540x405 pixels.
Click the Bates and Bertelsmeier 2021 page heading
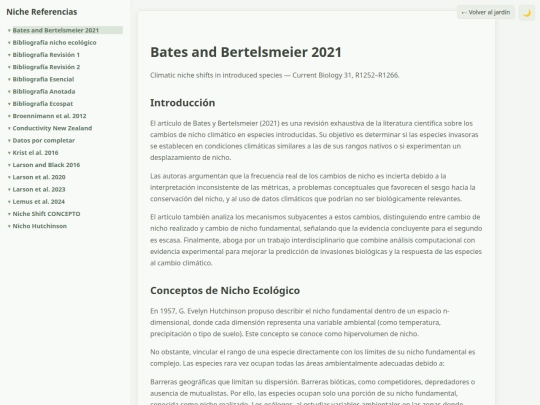246,52
